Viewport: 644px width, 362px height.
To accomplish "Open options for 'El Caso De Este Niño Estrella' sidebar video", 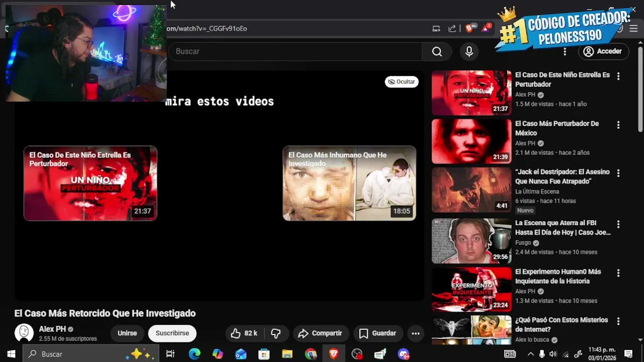I will point(618,76).
